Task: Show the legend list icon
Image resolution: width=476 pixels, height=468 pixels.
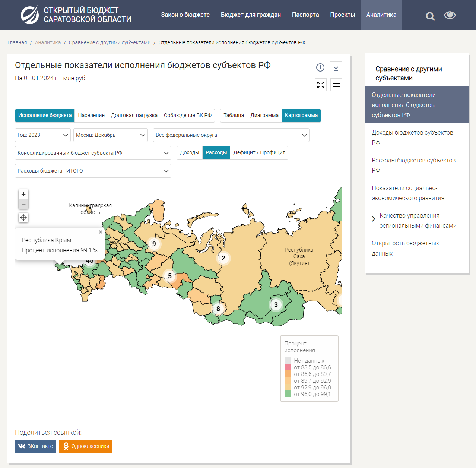Action: coord(336,85)
